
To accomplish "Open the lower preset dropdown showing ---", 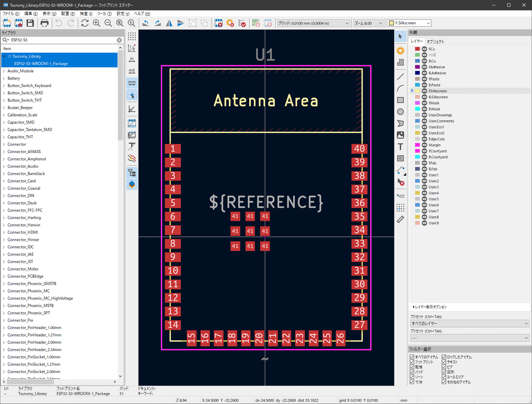I will click(469, 338).
